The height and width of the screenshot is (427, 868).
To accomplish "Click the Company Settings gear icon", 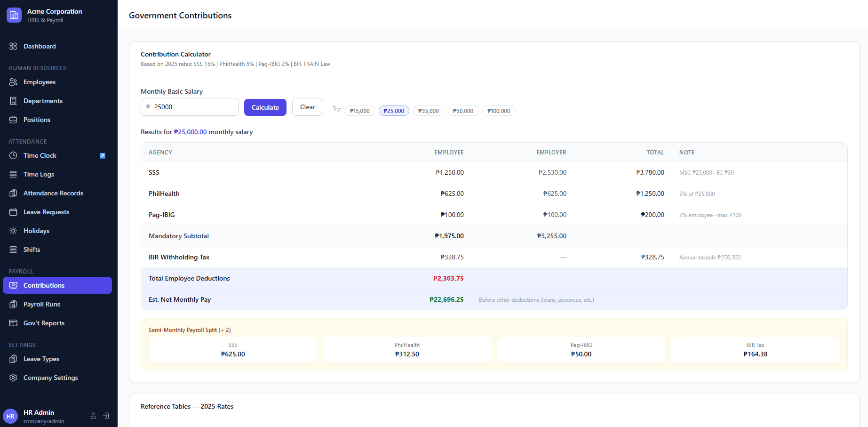I will pyautogui.click(x=13, y=378).
